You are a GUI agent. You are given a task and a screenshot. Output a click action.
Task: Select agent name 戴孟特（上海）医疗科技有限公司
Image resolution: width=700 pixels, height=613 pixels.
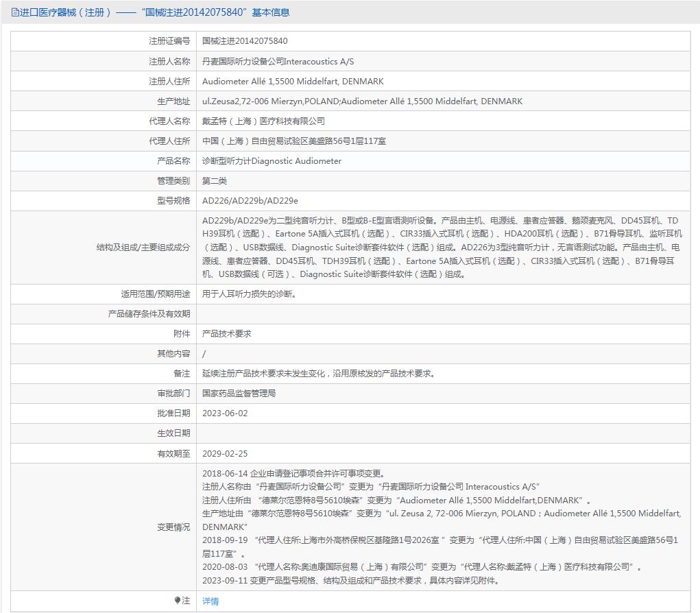(x=263, y=121)
